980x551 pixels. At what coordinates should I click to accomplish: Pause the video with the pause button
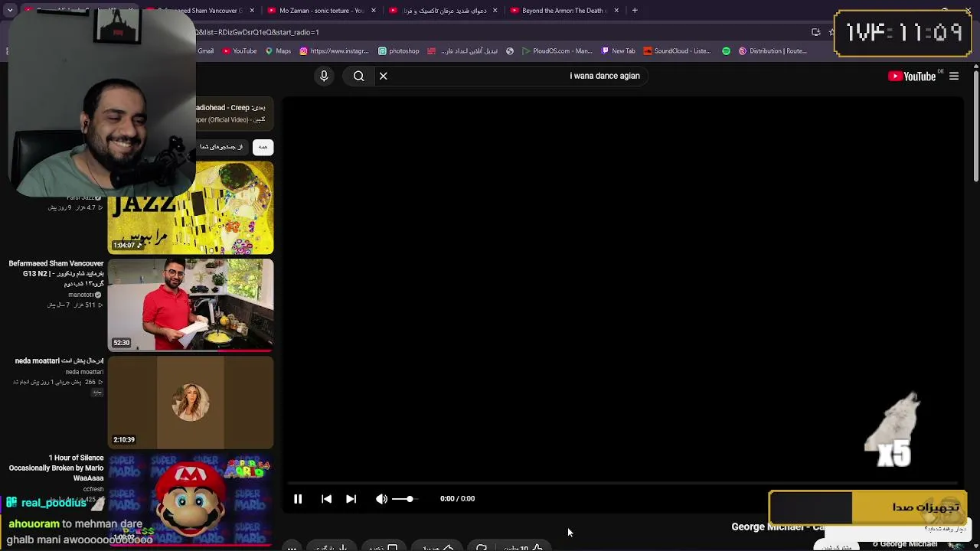coord(298,499)
